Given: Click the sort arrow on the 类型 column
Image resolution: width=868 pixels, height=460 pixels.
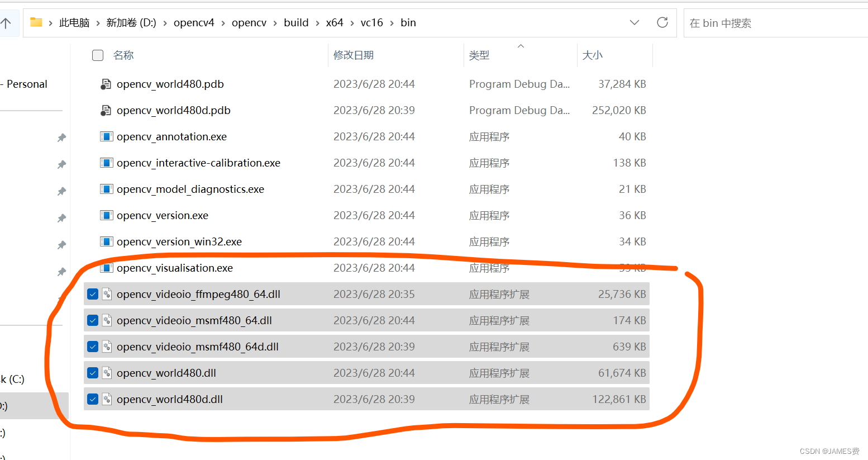Looking at the screenshot, I should (x=521, y=46).
